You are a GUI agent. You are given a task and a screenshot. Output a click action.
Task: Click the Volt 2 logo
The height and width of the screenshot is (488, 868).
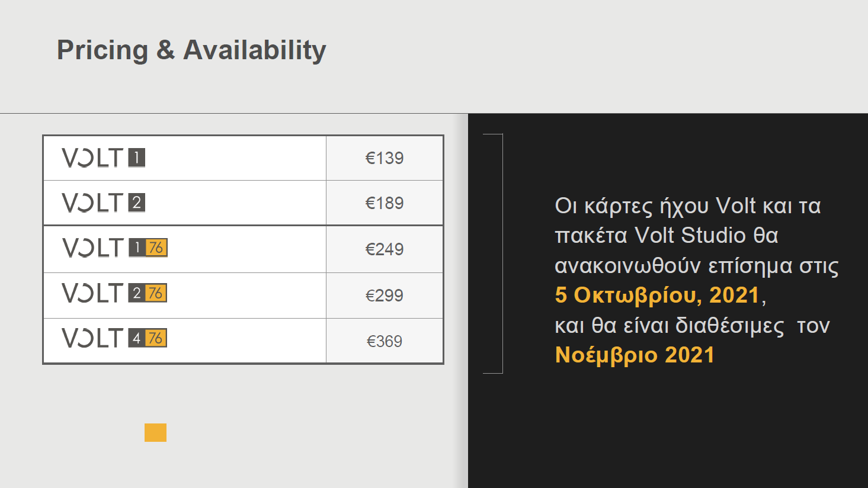(104, 203)
